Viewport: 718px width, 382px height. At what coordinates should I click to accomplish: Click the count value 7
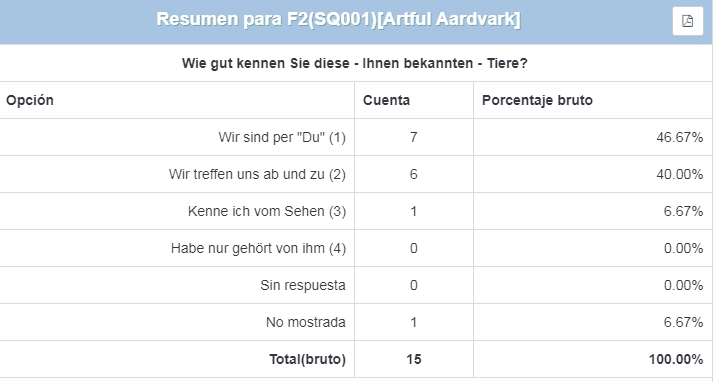[413, 137]
